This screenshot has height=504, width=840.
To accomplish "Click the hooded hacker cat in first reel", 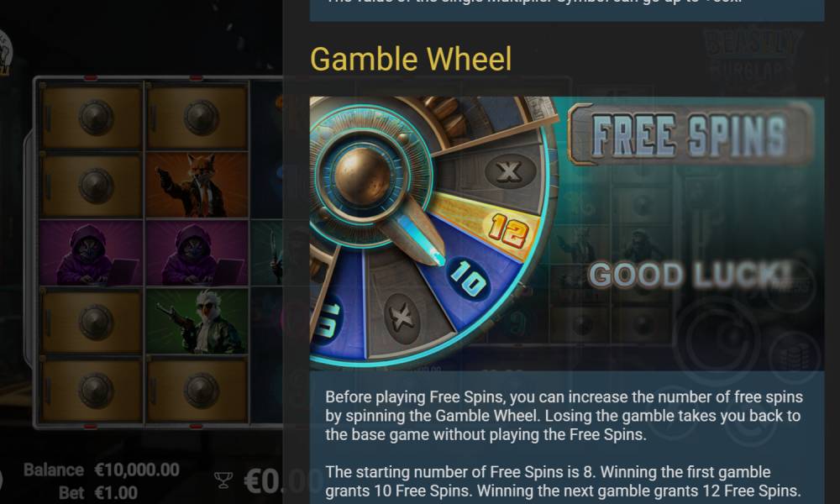I will (x=91, y=253).
